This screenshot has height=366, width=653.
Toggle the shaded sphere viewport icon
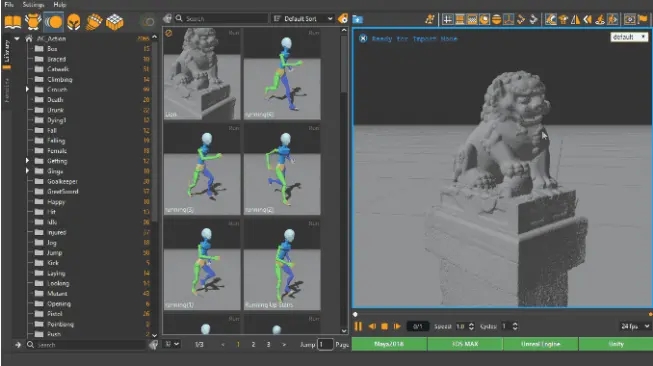point(484,19)
